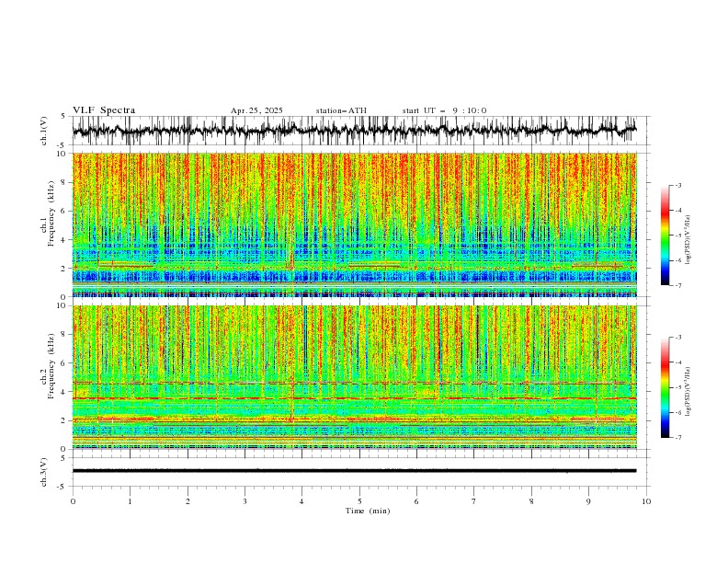Click the time axis tick label "1"
This screenshot has width=728, height=563.
[130, 501]
